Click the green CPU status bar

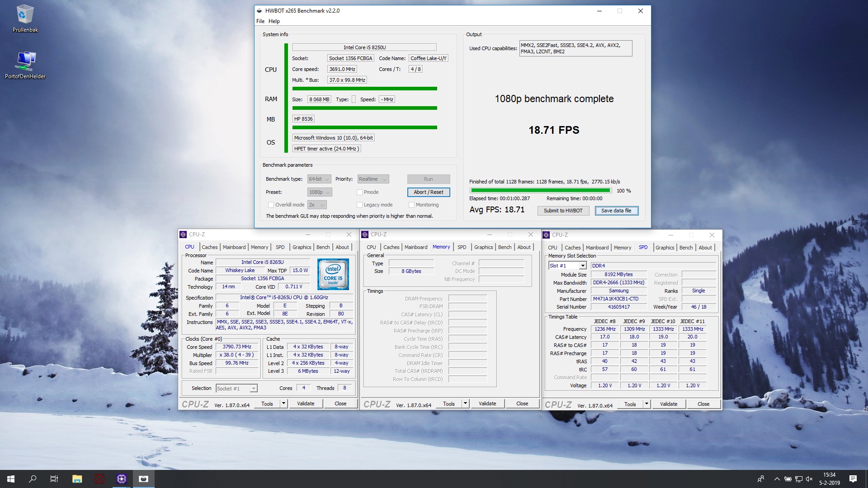click(x=364, y=89)
